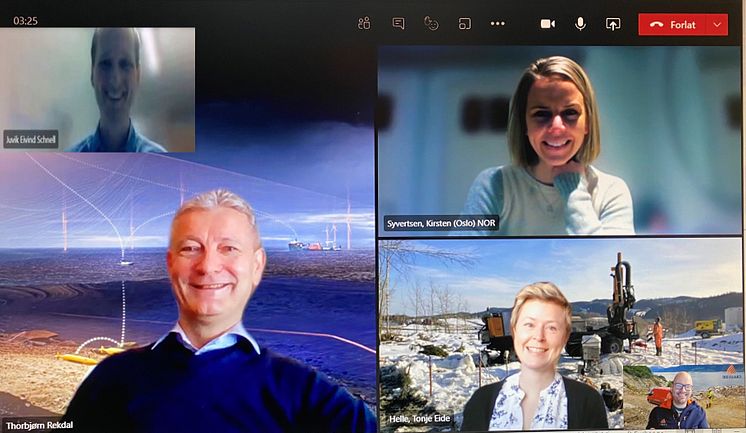
Task: Open the share content tray
Action: tap(613, 24)
